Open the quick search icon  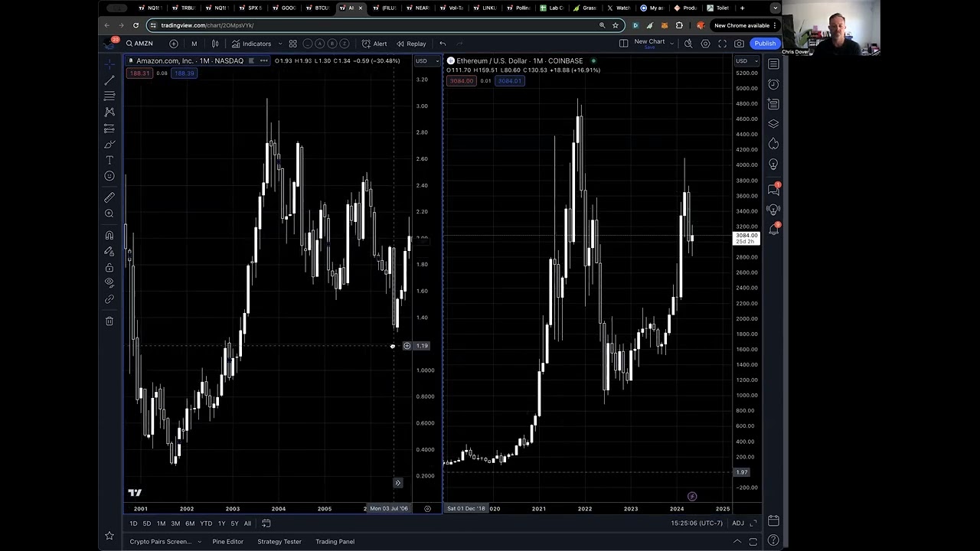(688, 44)
